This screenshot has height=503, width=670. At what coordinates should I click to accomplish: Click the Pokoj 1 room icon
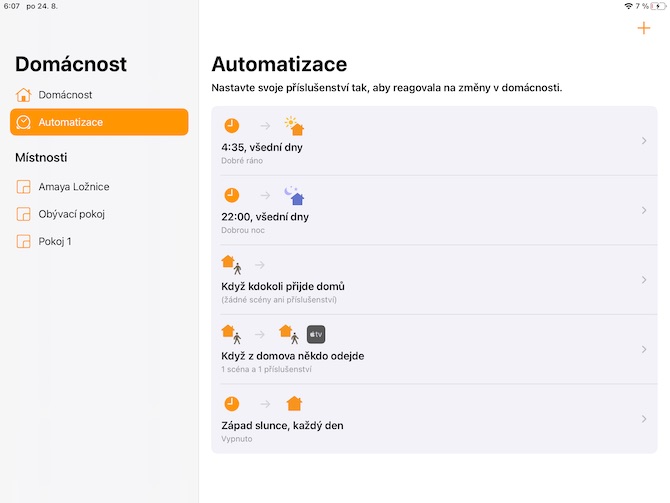[23, 241]
